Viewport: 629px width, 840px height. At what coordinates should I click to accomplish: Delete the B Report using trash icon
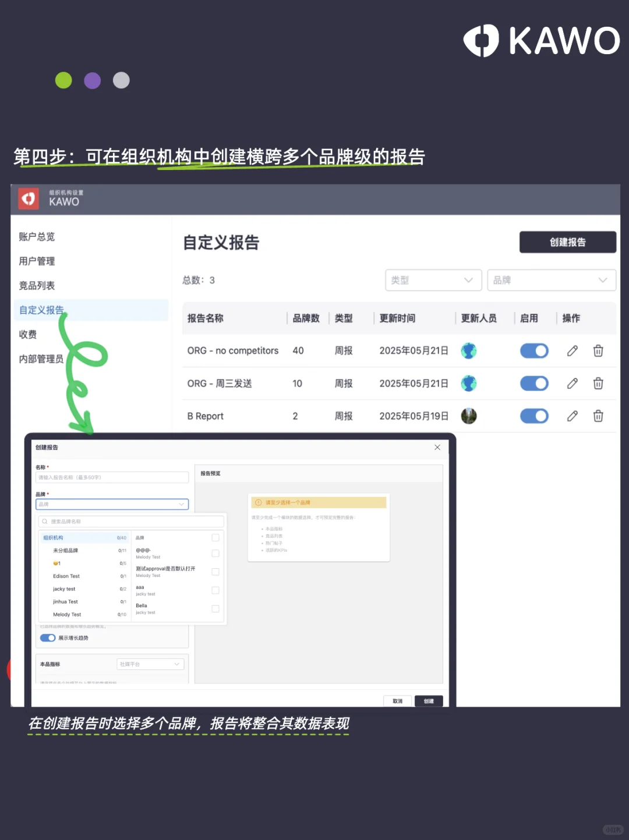click(598, 416)
